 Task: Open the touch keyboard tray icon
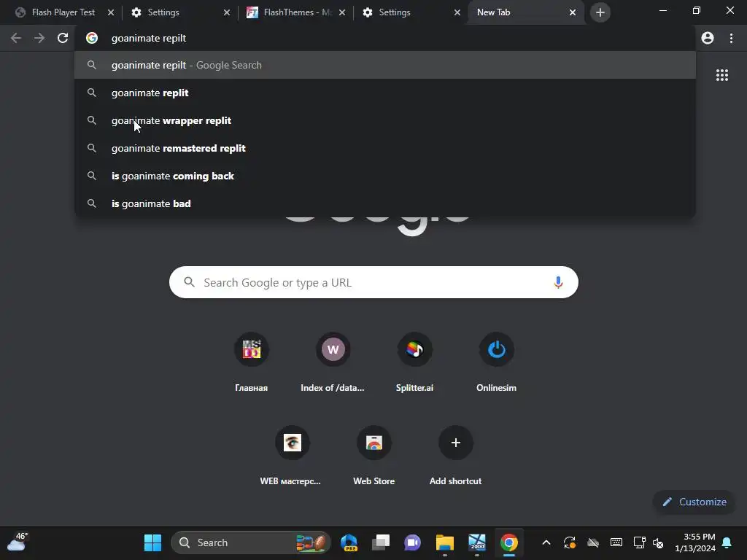pyautogui.click(x=616, y=542)
